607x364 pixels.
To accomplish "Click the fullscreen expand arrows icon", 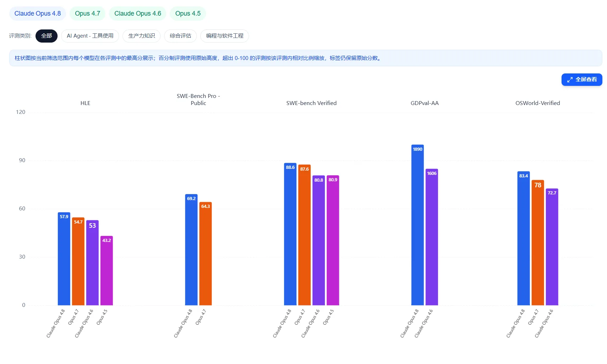I will (570, 80).
